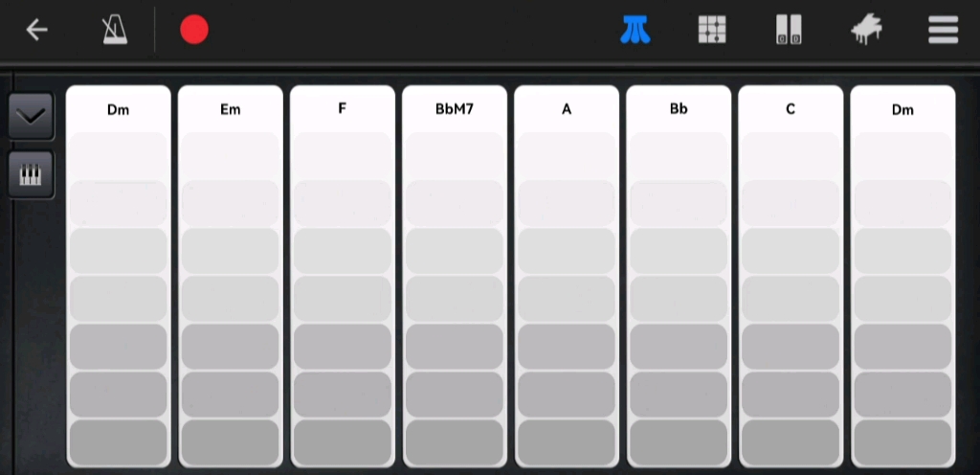980x475 pixels.
Task: Select the blue pedal mode icon
Action: coord(635,30)
